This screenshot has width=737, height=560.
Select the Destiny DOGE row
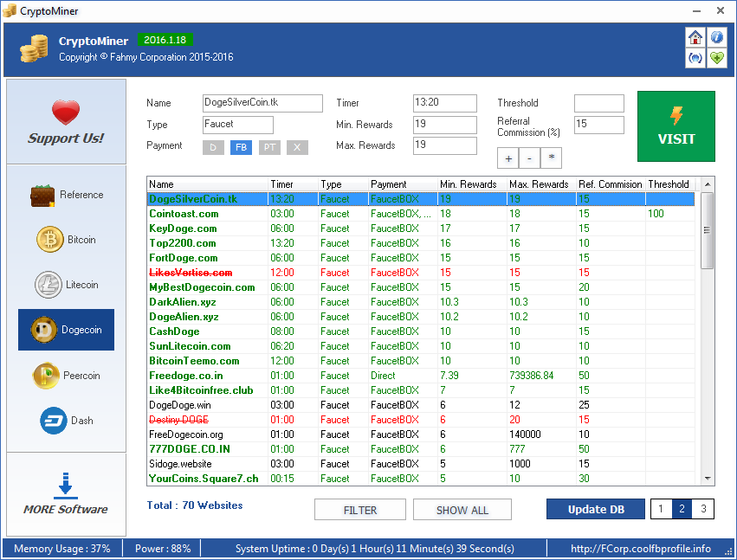(x=421, y=420)
